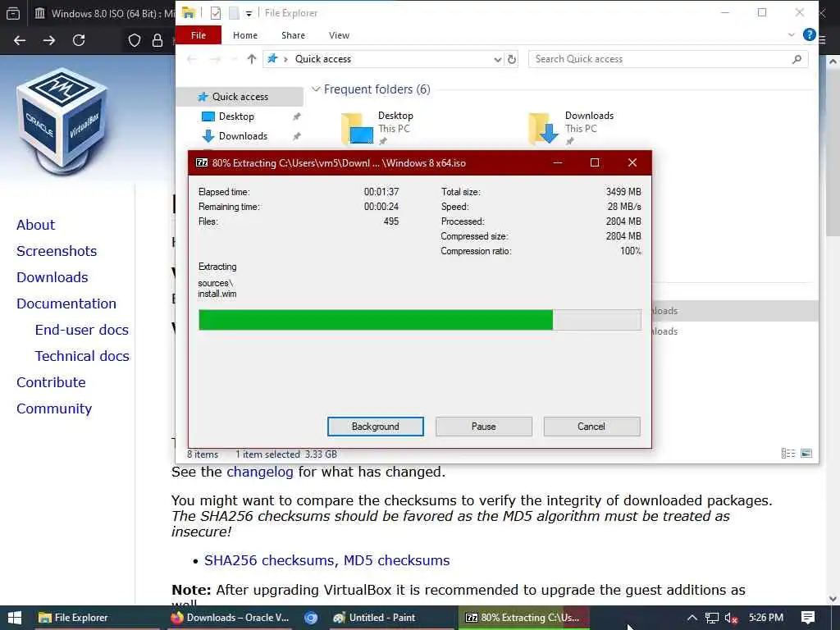Open the Community sidebar link
Screen dimensions: 840x630
pos(54,409)
